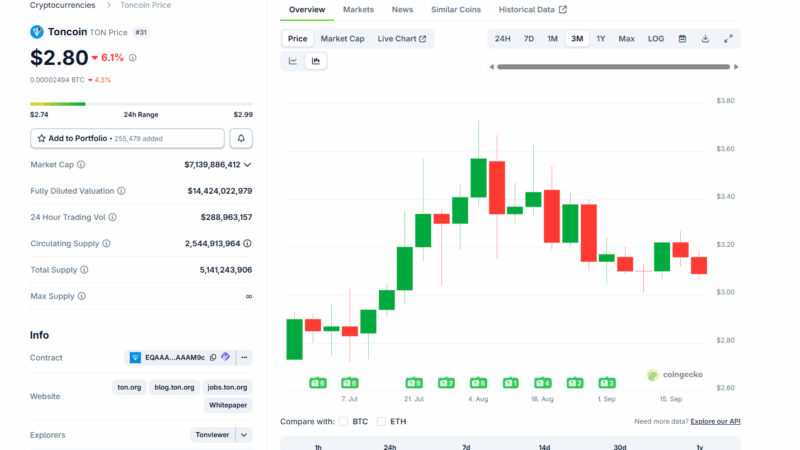Viewport: 800px width, 450px height.
Task: Click the Toncoin logo icon
Action: [x=37, y=32]
